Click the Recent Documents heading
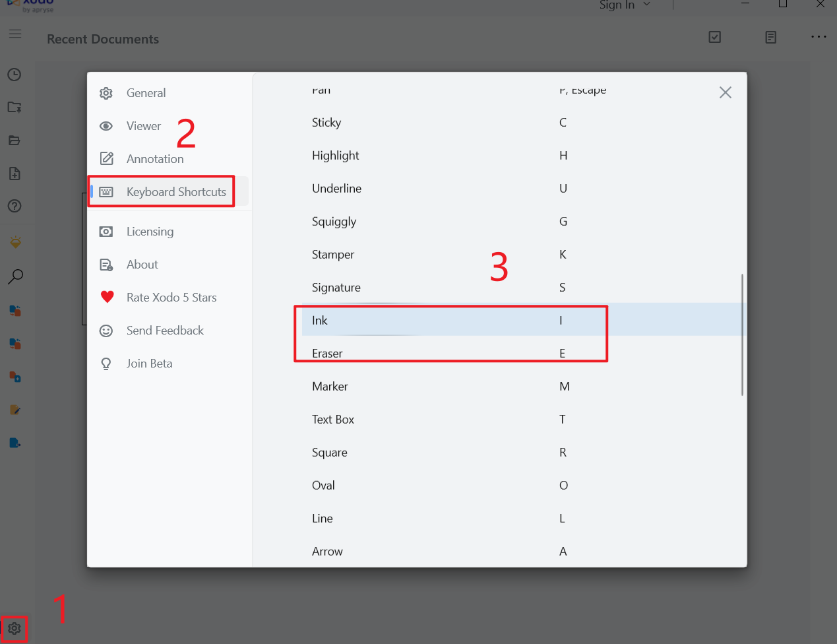 point(103,39)
